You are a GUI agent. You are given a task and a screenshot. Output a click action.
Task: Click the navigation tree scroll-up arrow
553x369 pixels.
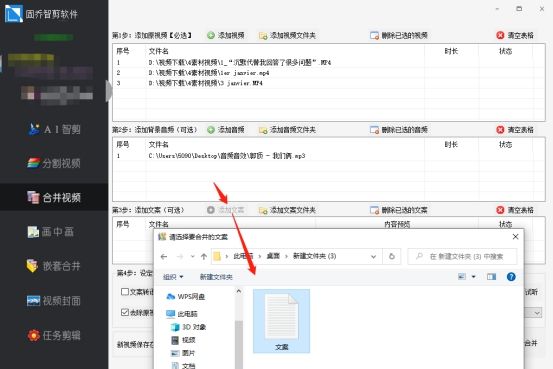coord(239,291)
